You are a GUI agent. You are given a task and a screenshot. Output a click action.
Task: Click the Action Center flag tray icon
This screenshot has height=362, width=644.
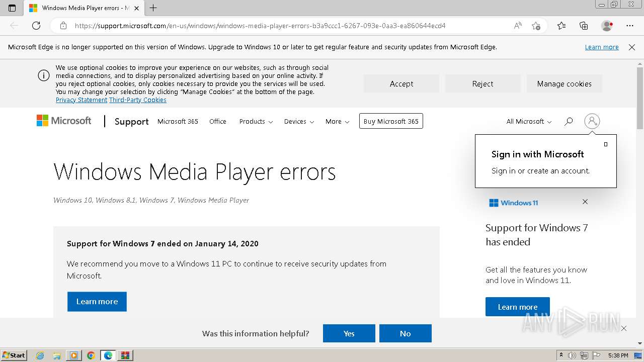pos(596,355)
